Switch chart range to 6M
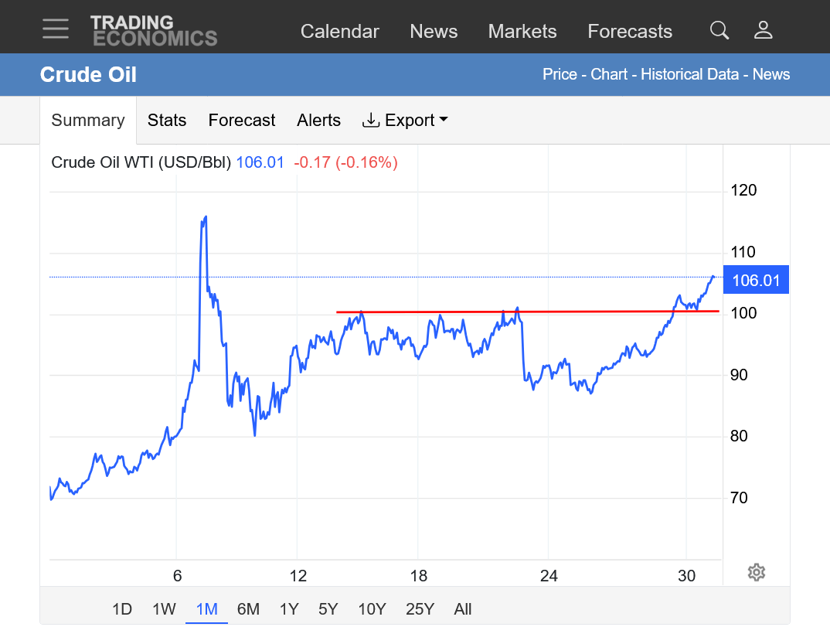 (248, 609)
